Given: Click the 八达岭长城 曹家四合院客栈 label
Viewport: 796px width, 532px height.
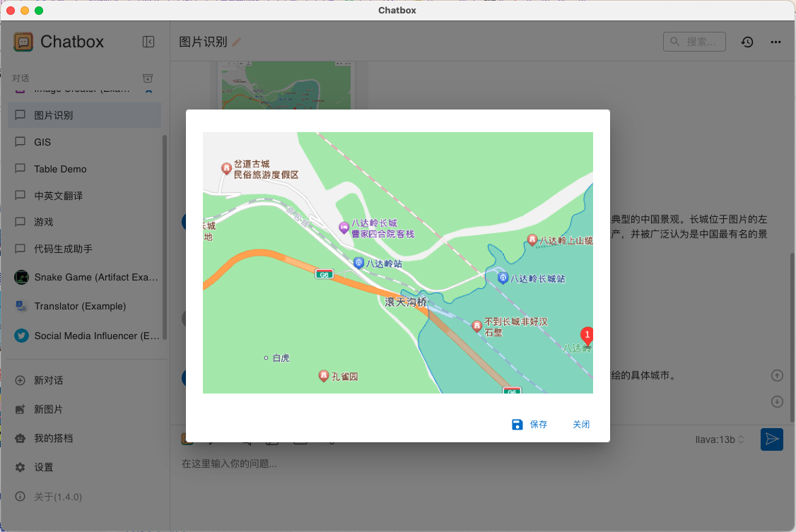Looking at the screenshot, I should click(x=382, y=228).
